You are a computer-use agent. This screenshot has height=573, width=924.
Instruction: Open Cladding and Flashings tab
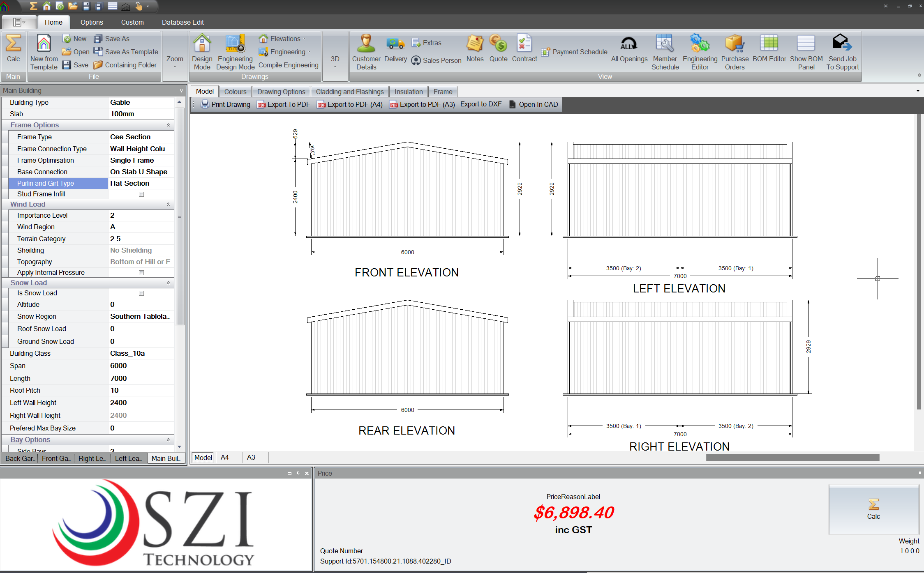tap(350, 92)
